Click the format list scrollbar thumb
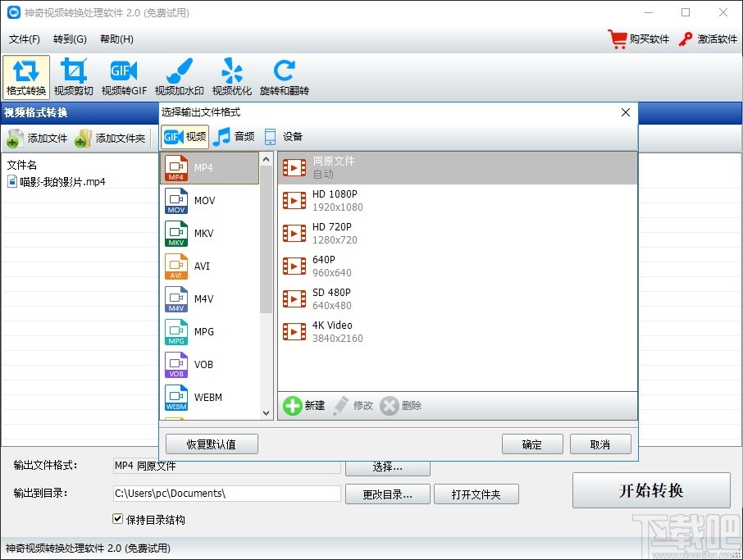 tap(267, 239)
